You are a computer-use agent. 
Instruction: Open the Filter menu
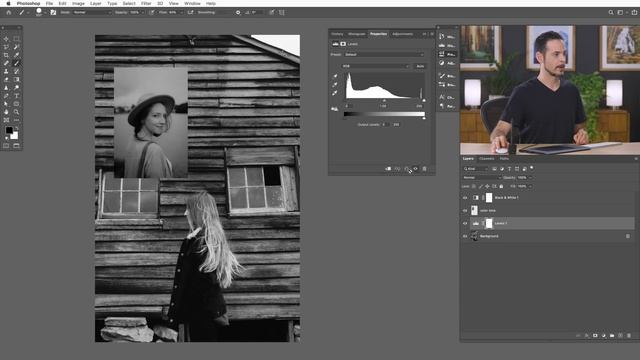pyautogui.click(x=146, y=3)
